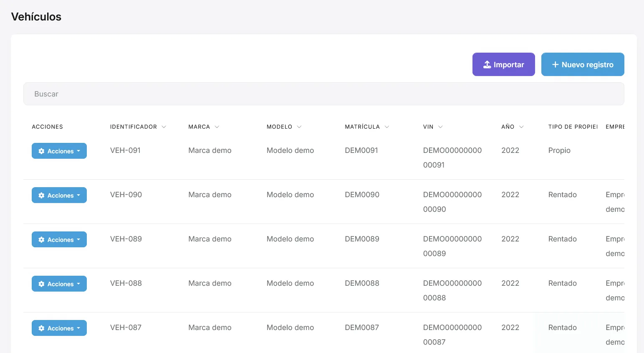Click VIN ending in 00087
The image size is (644, 353).
(x=452, y=335)
